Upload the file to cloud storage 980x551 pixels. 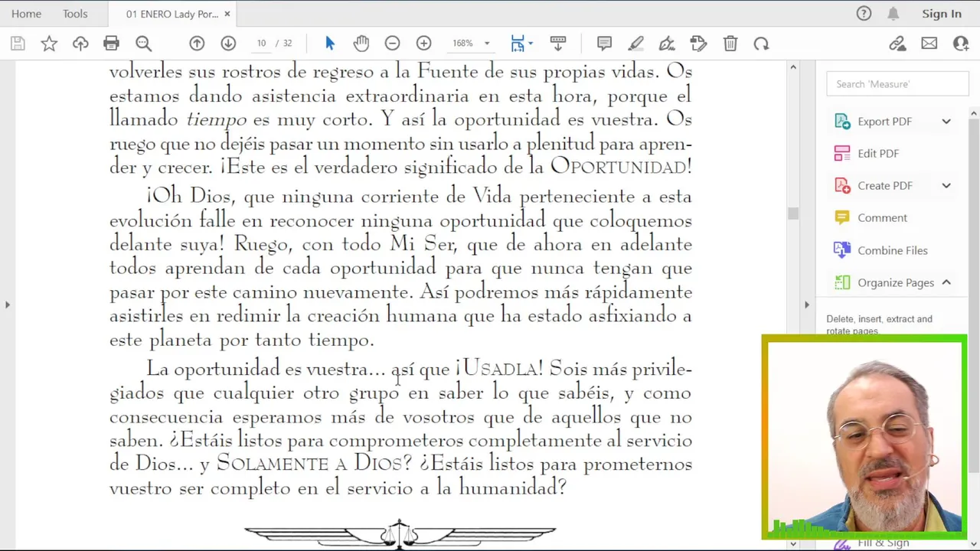pos(80,44)
